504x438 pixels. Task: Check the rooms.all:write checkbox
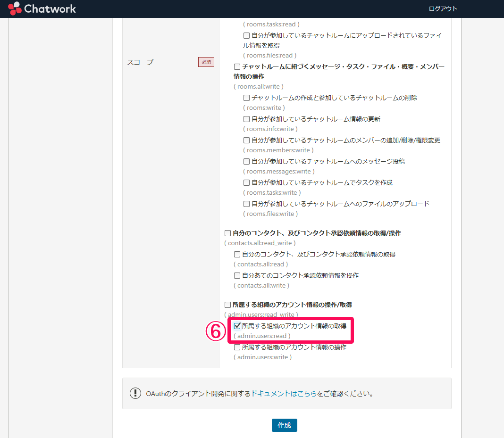tap(237, 67)
